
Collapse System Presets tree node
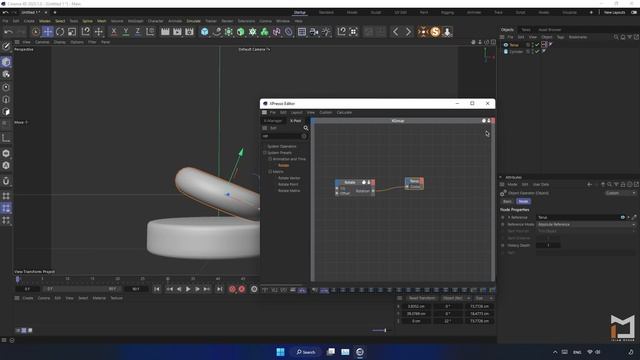click(264, 153)
